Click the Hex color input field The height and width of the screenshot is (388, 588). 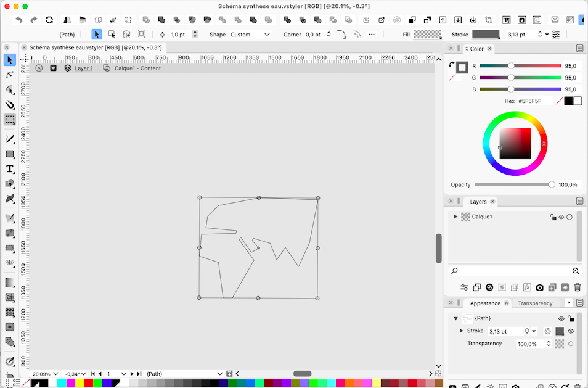point(534,101)
